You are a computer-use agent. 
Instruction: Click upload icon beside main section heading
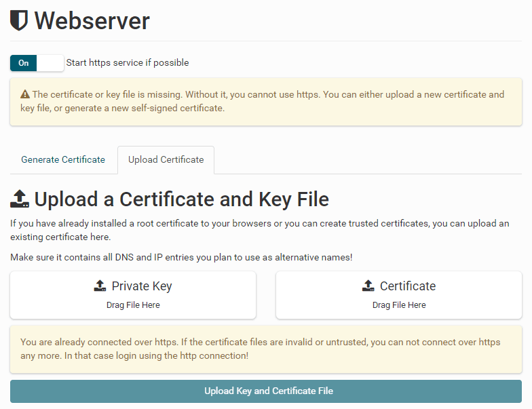pyautogui.click(x=20, y=199)
